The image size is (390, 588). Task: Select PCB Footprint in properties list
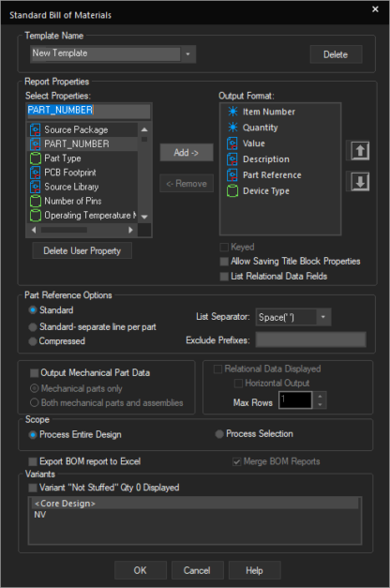coord(82,173)
